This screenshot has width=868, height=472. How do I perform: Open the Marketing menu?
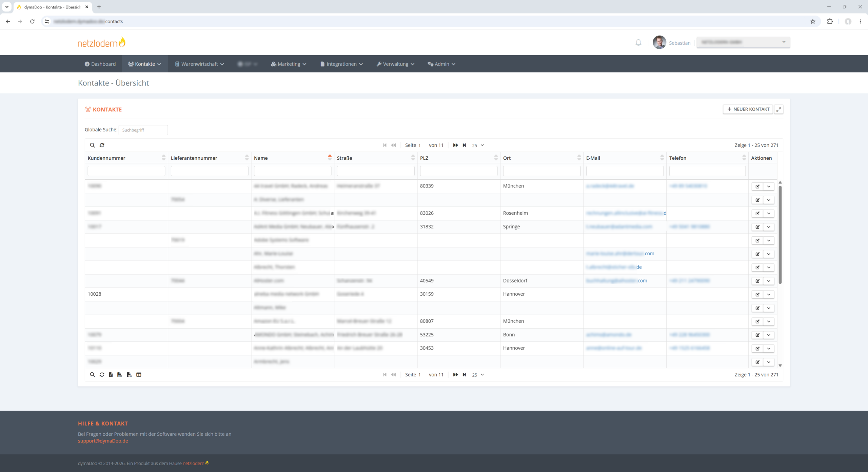coord(289,64)
